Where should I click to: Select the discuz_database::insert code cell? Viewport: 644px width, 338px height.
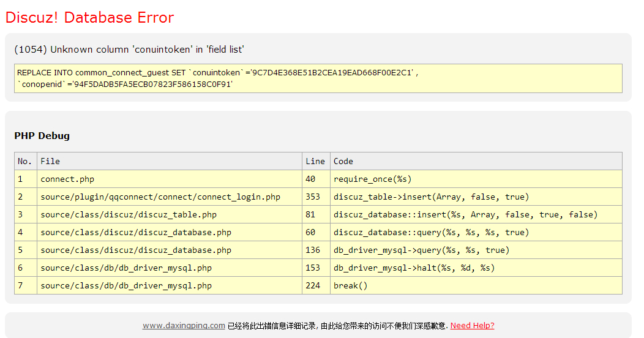[x=476, y=214]
